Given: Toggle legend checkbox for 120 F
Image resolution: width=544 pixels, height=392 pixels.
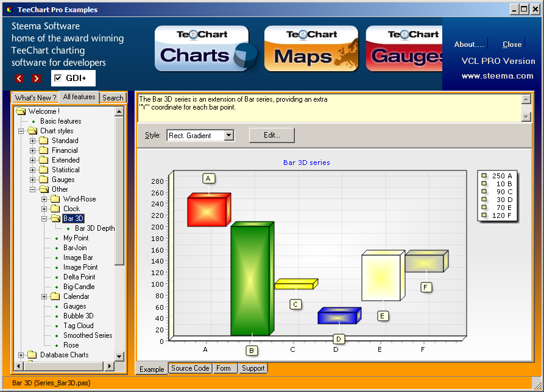Looking at the screenshot, I should [484, 215].
